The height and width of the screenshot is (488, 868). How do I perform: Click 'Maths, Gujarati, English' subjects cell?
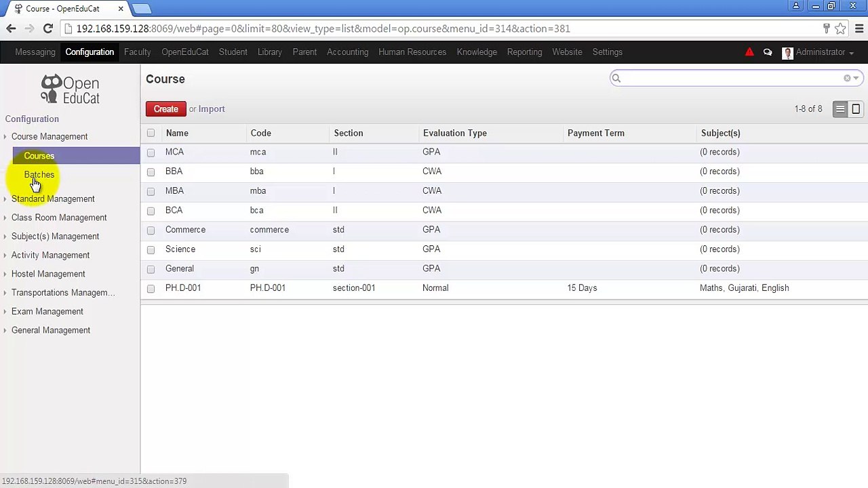(x=745, y=288)
